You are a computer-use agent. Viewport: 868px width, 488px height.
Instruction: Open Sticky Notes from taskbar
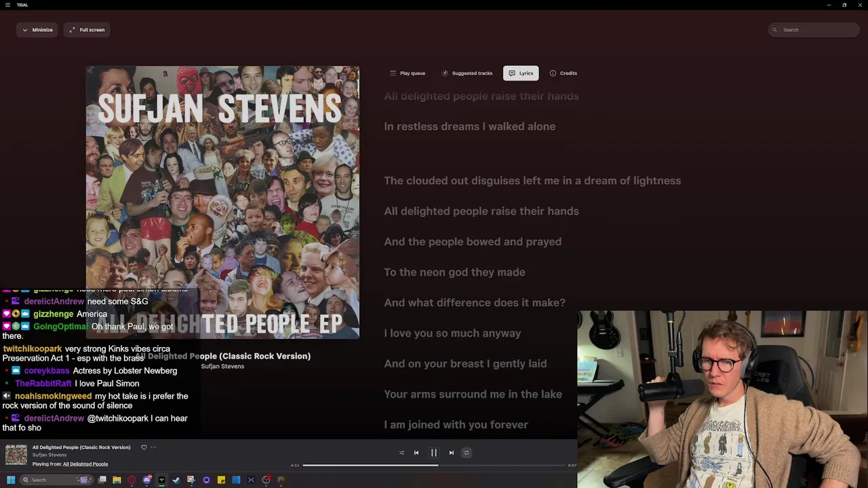221,480
